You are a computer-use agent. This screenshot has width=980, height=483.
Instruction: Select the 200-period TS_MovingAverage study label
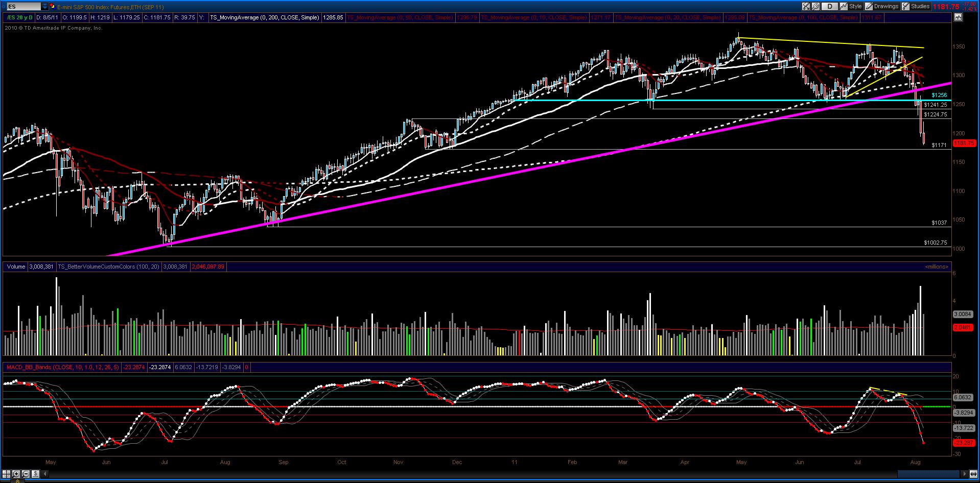click(x=265, y=17)
